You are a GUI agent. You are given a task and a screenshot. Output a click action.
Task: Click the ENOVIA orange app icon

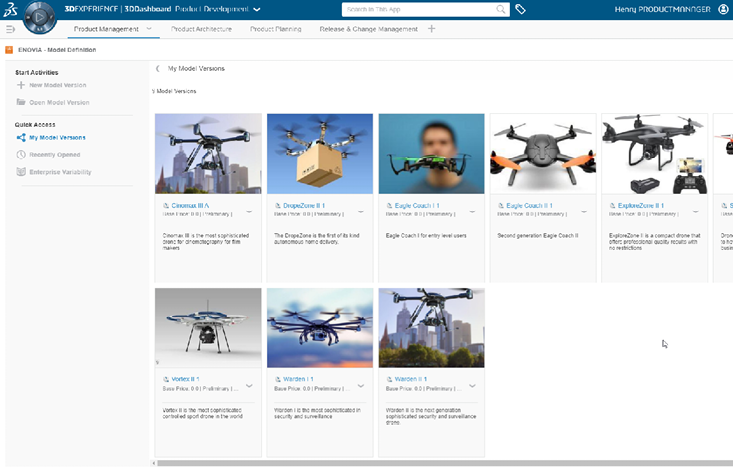click(9, 50)
